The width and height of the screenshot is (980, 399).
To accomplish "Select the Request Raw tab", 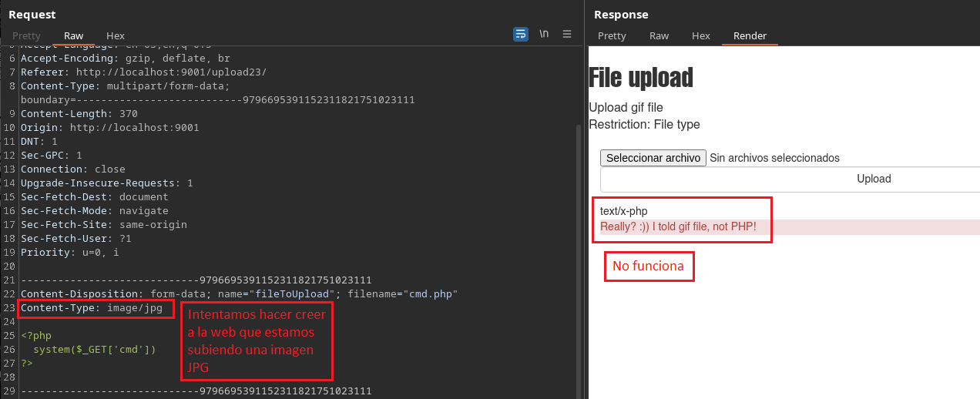I will (x=74, y=35).
